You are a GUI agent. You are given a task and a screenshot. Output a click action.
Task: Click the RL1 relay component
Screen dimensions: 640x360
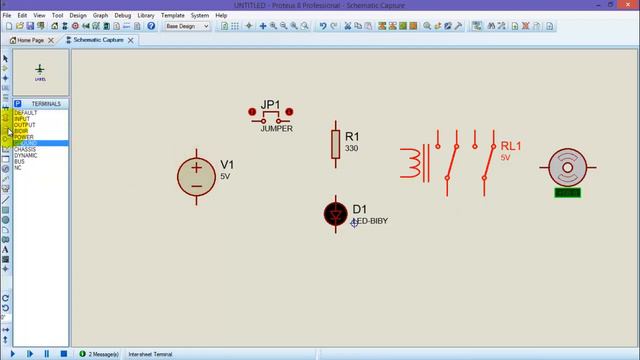tap(448, 163)
